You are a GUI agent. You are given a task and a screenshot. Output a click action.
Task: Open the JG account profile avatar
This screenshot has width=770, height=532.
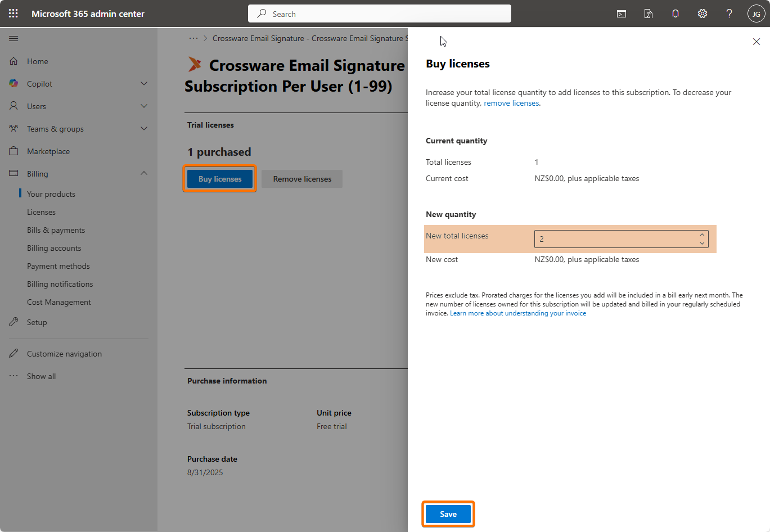[756, 13]
